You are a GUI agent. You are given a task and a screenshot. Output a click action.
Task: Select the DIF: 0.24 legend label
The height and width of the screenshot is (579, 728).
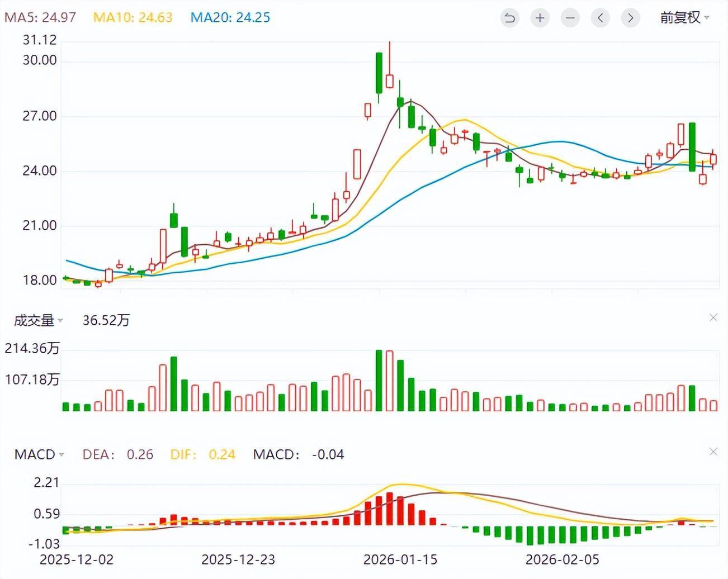202,454
